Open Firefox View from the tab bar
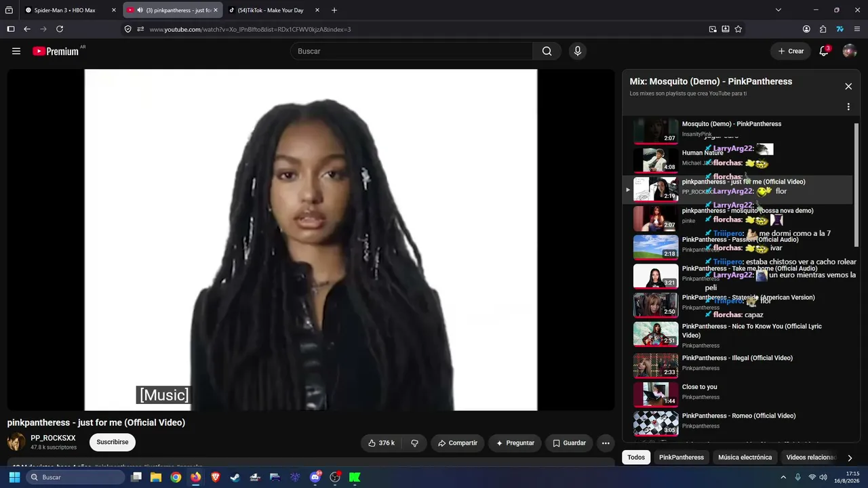The width and height of the screenshot is (868, 488). (9, 10)
